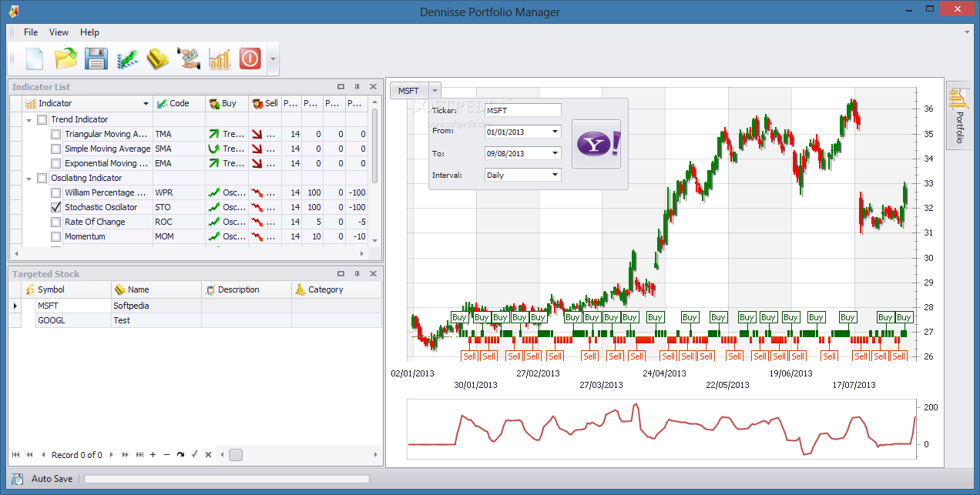Collapse the Oscilating Indicator group
Image resolution: width=980 pixels, height=495 pixels.
coord(29,179)
